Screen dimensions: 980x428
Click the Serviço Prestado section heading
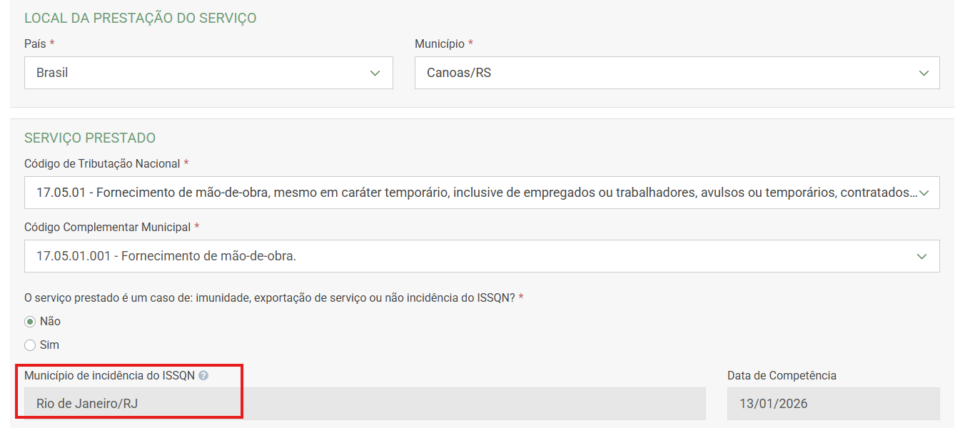[x=90, y=138]
